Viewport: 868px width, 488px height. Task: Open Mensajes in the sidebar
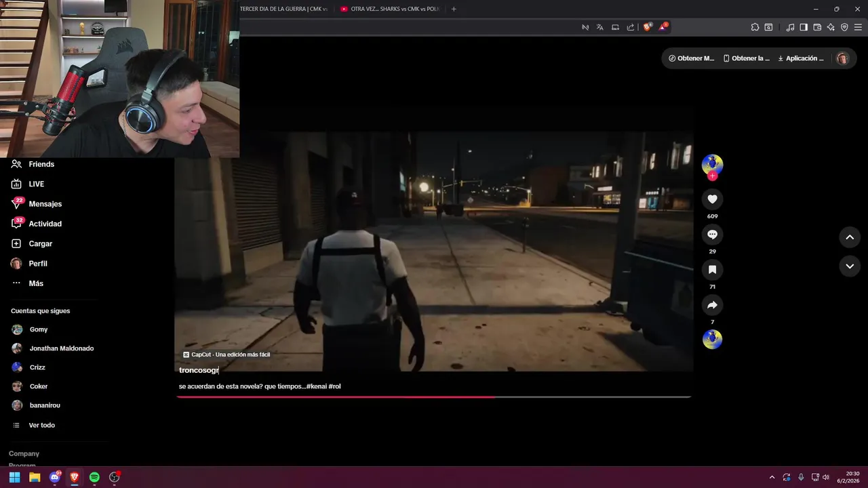pyautogui.click(x=37, y=203)
